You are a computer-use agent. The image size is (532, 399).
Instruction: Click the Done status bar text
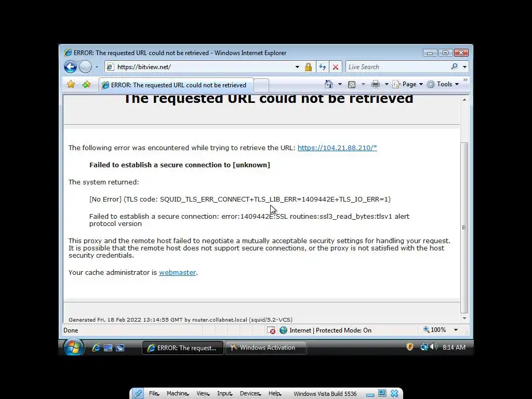click(x=71, y=330)
